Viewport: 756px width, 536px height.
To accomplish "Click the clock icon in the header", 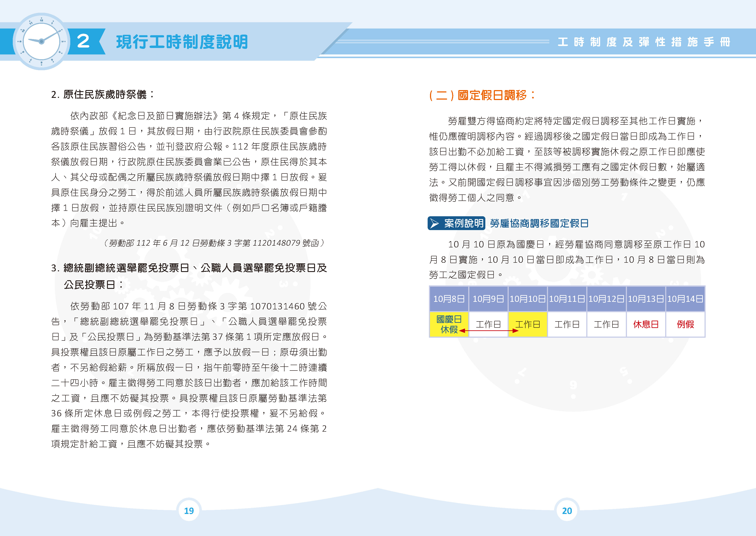I will click(x=41, y=41).
